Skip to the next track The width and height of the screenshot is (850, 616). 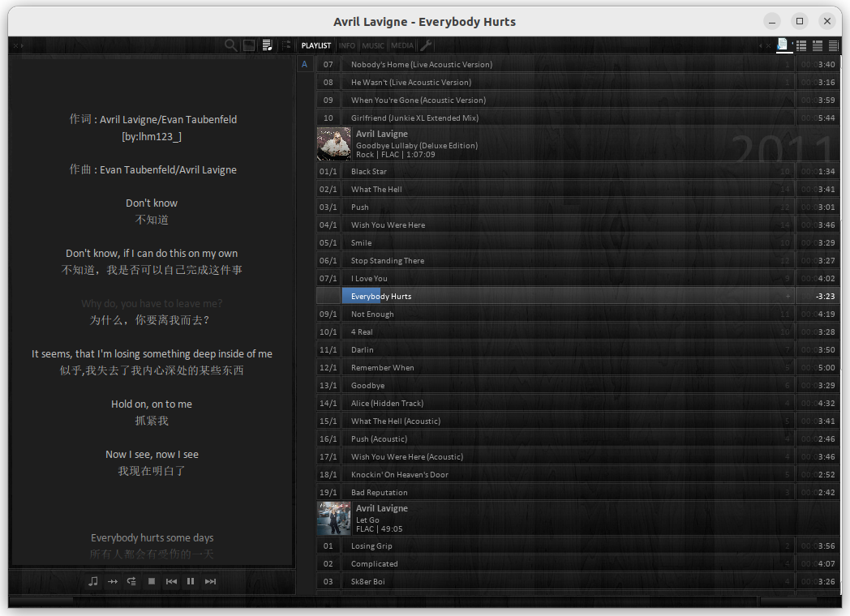[210, 581]
